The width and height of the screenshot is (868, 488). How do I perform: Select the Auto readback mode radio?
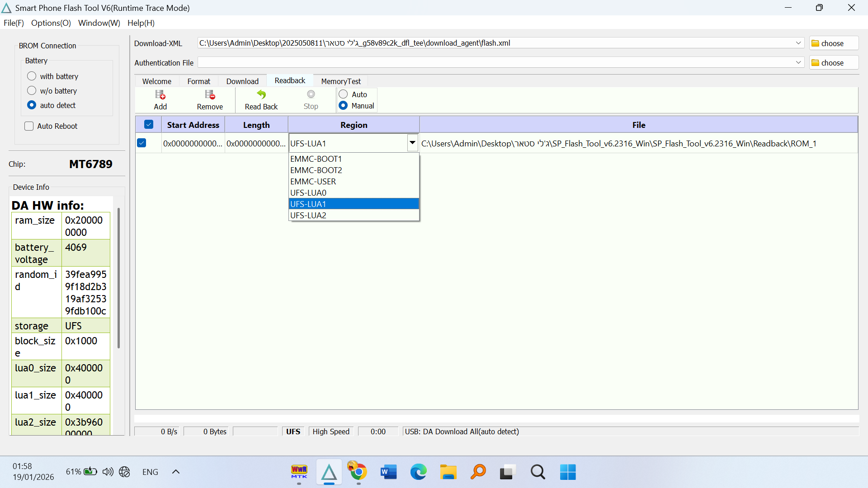click(x=343, y=94)
